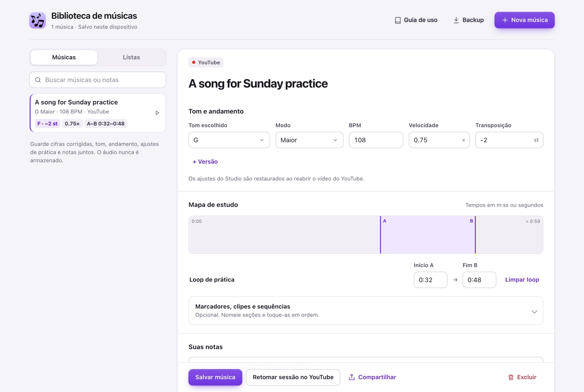Select the 0.75× speed chip
The width and height of the screenshot is (584, 392).
coord(72,124)
